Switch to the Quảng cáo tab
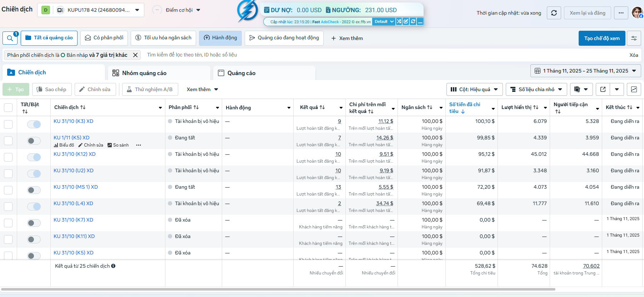The width and height of the screenshot is (644, 297). 264,73
